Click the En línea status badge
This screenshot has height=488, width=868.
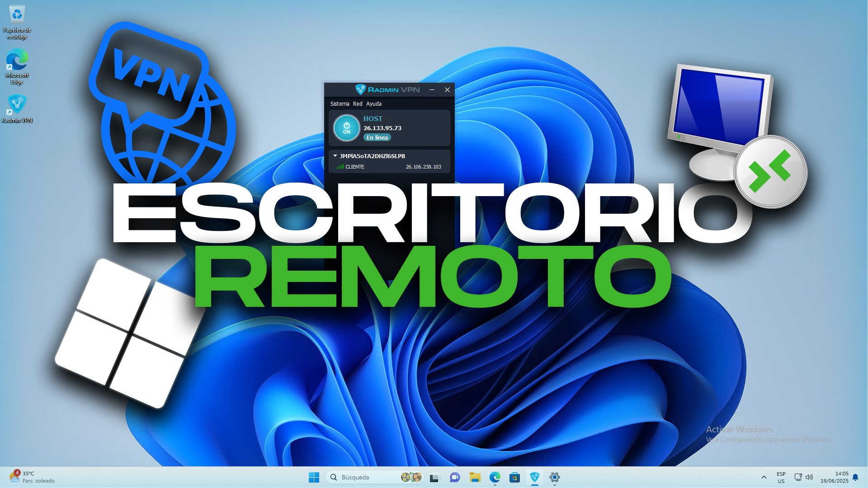pos(377,137)
